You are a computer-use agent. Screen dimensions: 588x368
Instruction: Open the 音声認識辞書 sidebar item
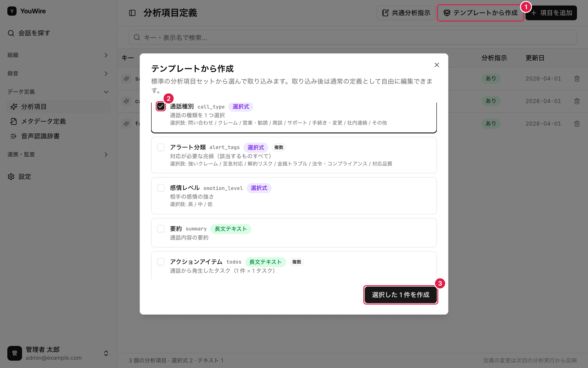coord(58,136)
